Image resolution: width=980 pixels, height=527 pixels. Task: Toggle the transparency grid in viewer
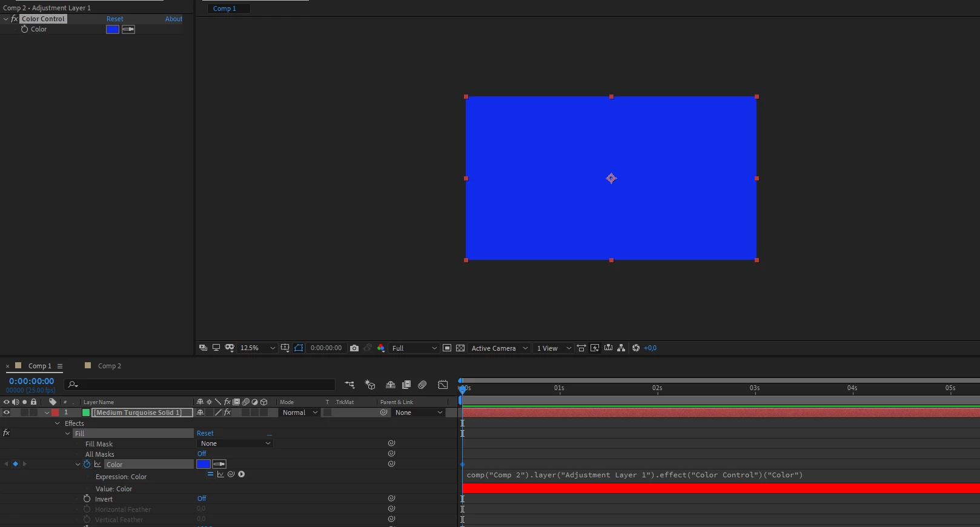click(460, 348)
